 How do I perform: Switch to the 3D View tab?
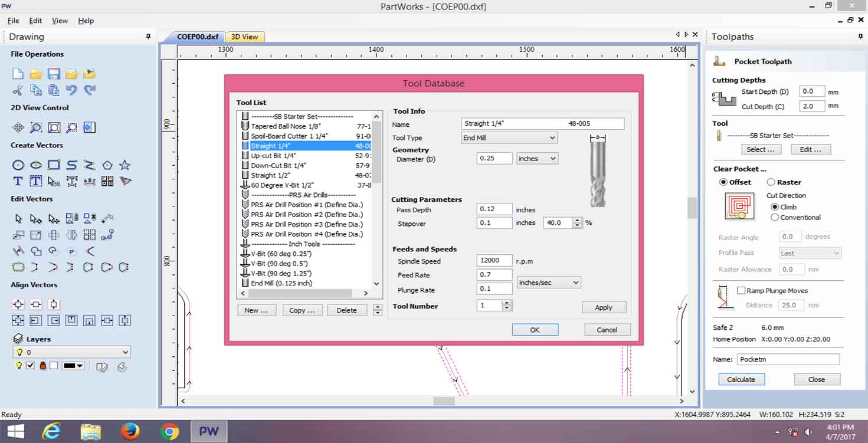(244, 37)
